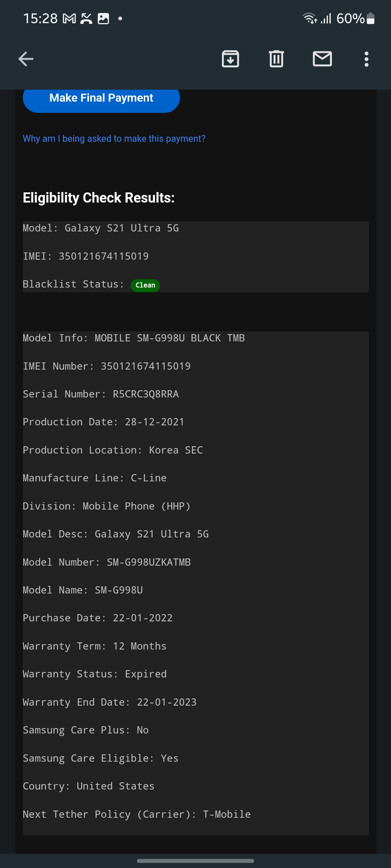The height and width of the screenshot is (868, 391).
Task: Tap the Serial Number R5CRC3Q8RRA text
Action: pyautogui.click(x=101, y=394)
